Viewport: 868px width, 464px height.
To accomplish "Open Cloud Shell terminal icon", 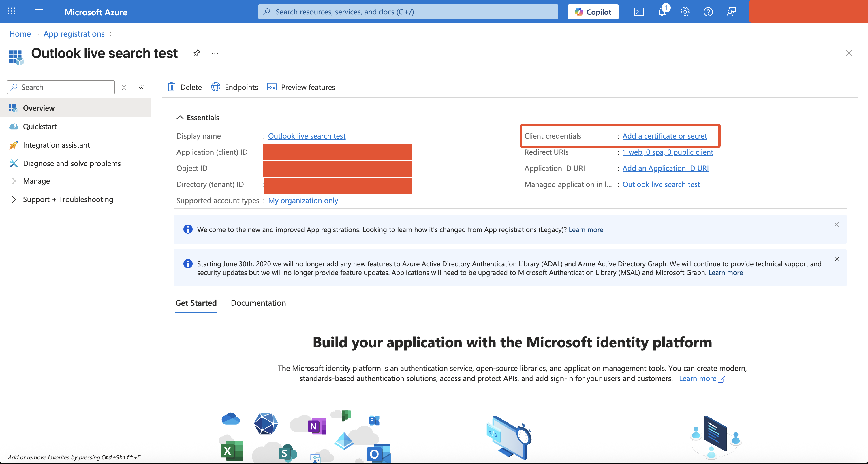I will click(638, 12).
